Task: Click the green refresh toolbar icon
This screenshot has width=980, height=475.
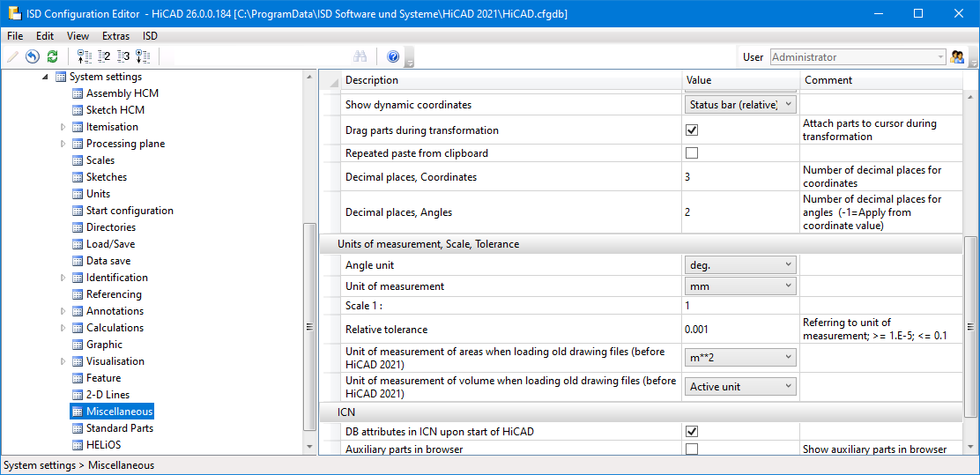Action: (x=52, y=56)
